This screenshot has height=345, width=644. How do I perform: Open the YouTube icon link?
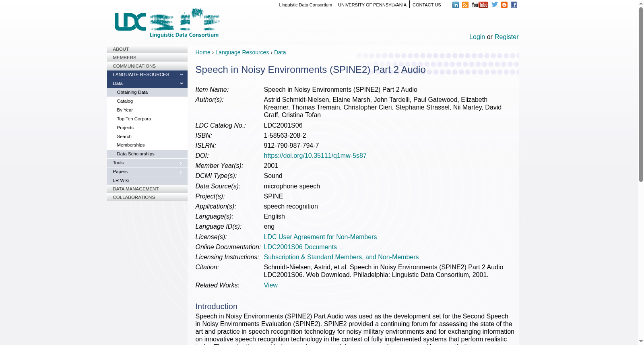point(480,5)
